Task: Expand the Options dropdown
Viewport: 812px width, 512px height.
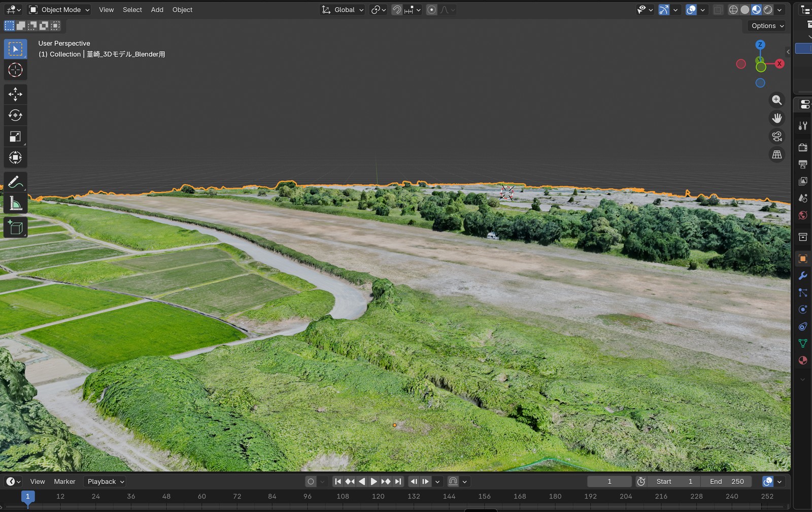Action: pos(767,26)
